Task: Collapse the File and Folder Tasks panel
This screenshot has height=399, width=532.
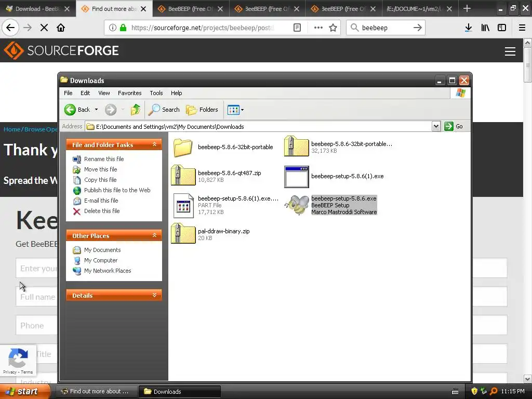Action: [154, 144]
